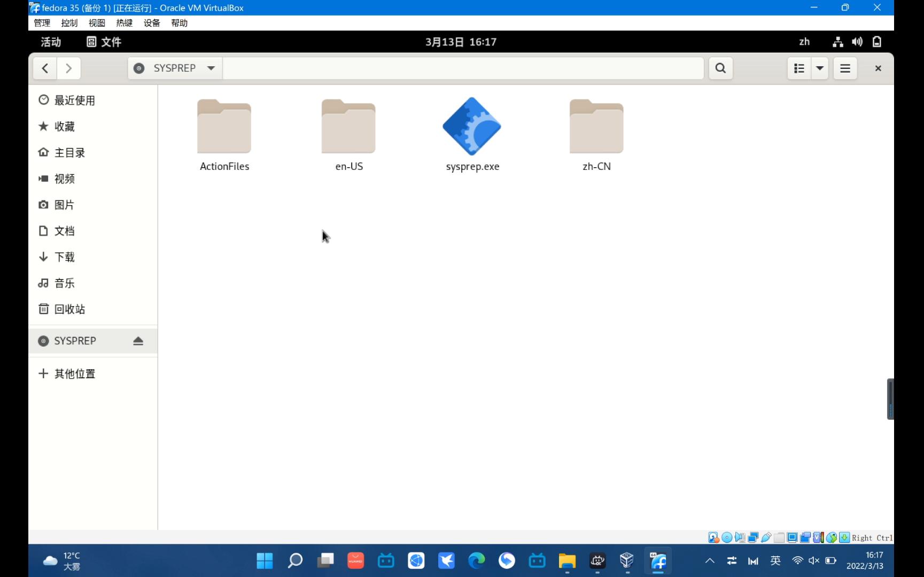Screen dimensions: 924x577
Task: Go forward with the right arrow button
Action: pos(69,68)
